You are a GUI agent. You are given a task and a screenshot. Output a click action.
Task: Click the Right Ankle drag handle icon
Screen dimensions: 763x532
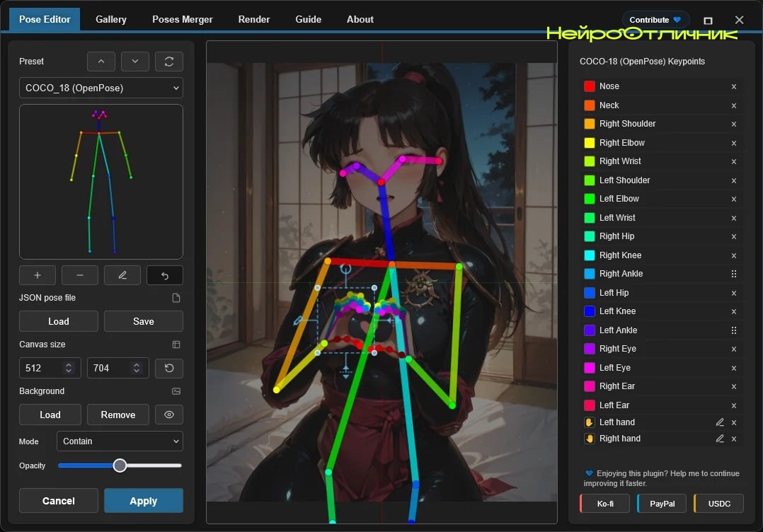(x=734, y=274)
